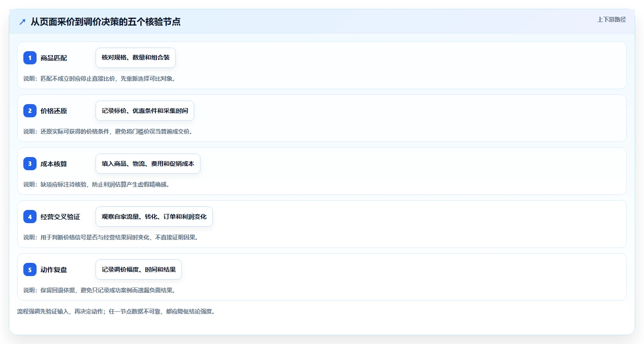Click the 记录标价、优惠条件和采集时间 chip

click(145, 111)
